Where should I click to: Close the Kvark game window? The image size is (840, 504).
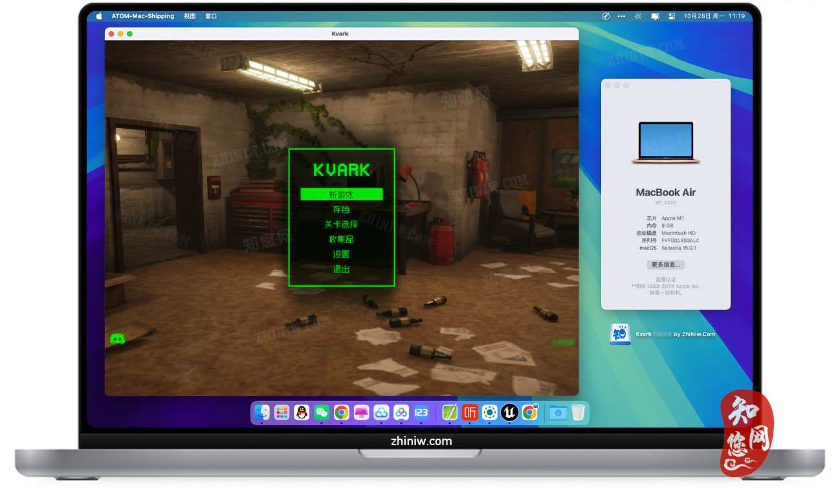click(x=111, y=34)
